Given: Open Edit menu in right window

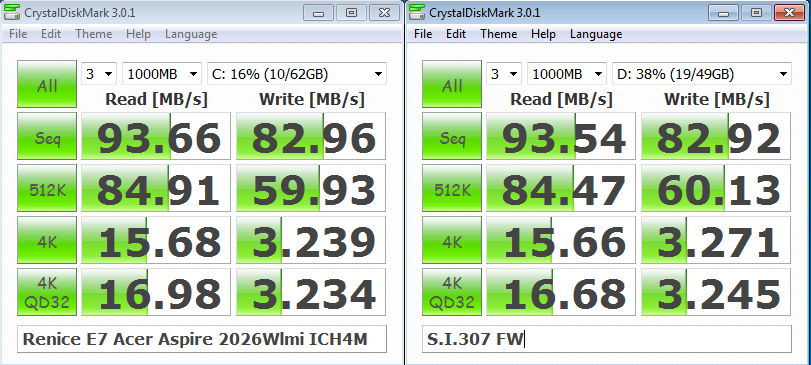Looking at the screenshot, I should [456, 34].
